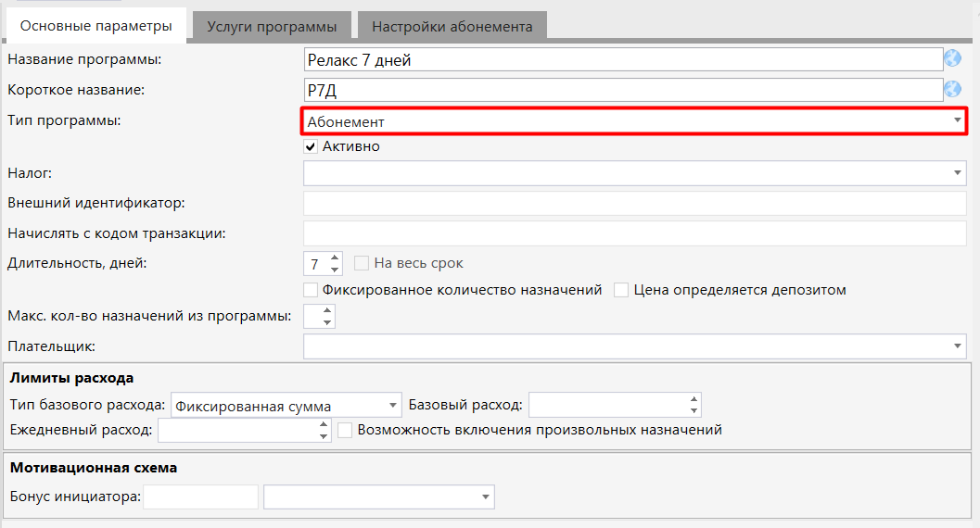Uncheck the Активно checkbox
Viewport: 980px width, 528px height.
coord(312,146)
